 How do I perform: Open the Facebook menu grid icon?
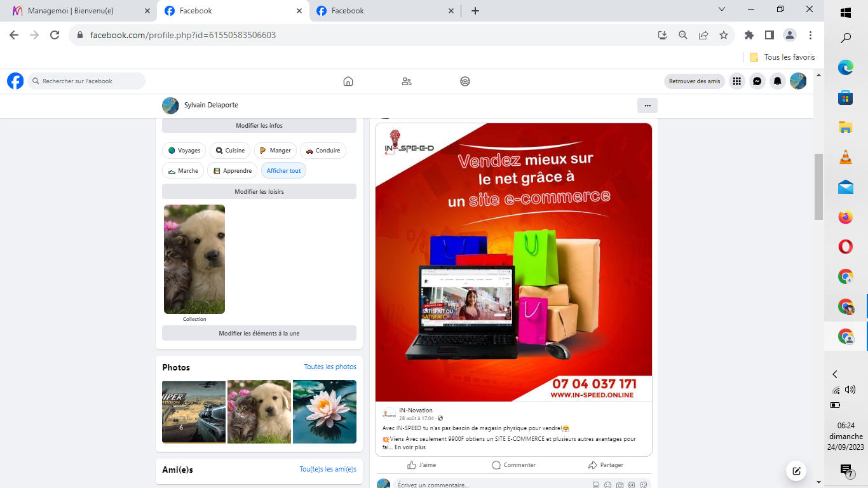[736, 81]
